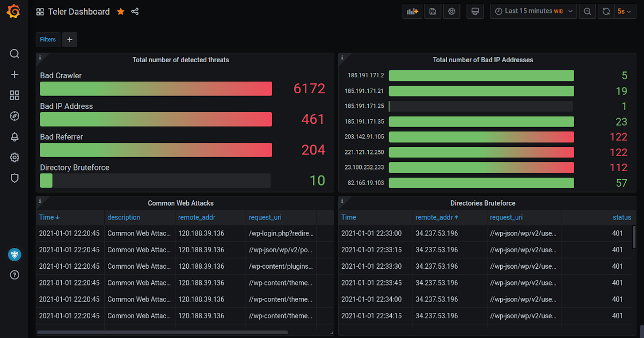Zoom out the time range
Image resolution: width=644 pixels, height=338 pixels.
point(588,11)
